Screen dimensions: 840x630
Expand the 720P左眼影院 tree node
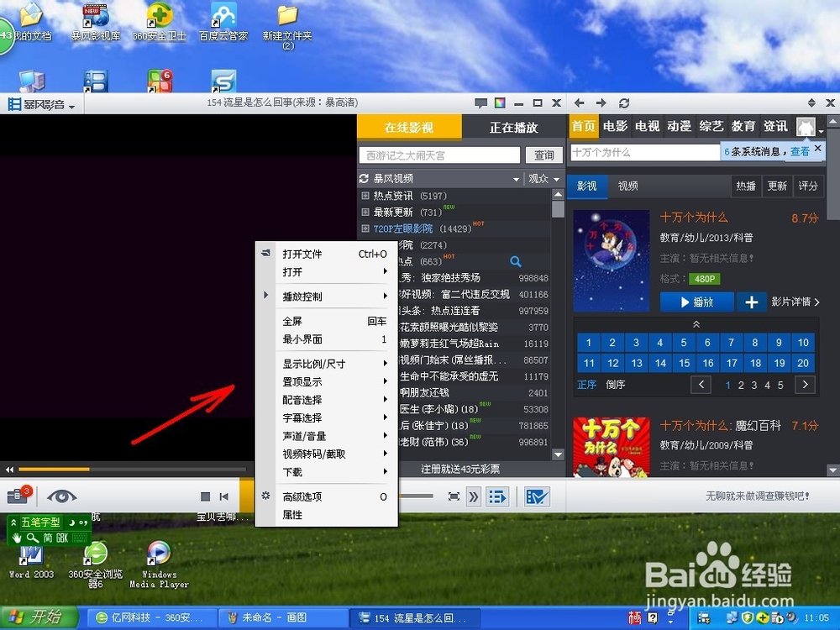tap(365, 228)
